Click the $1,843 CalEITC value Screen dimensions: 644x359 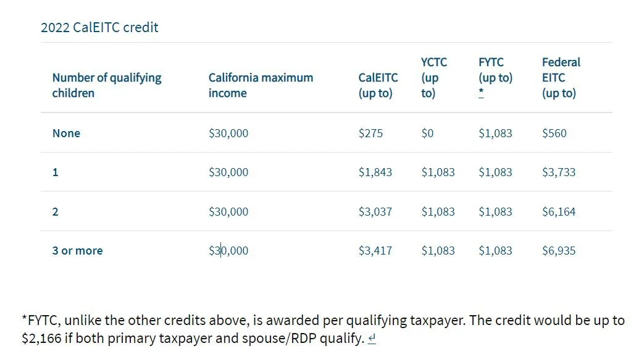[x=375, y=172]
